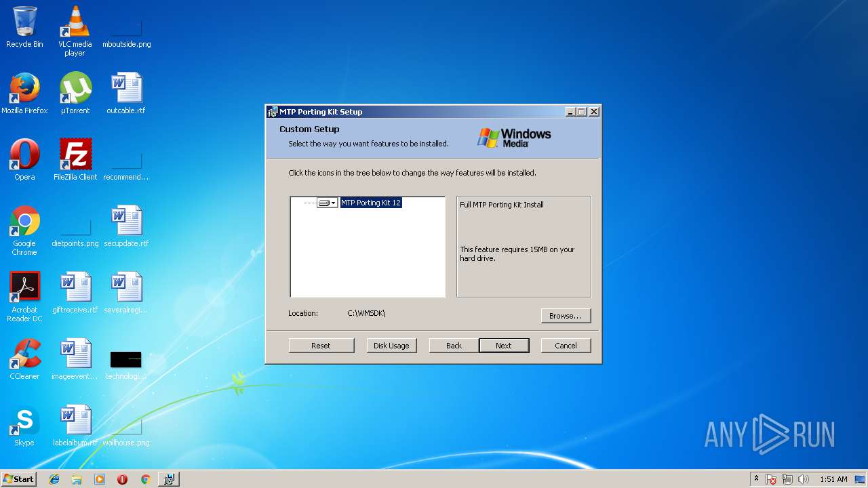Open Windows Explorer folder in taskbar
Viewport: 868px width, 488px height.
coord(77,479)
